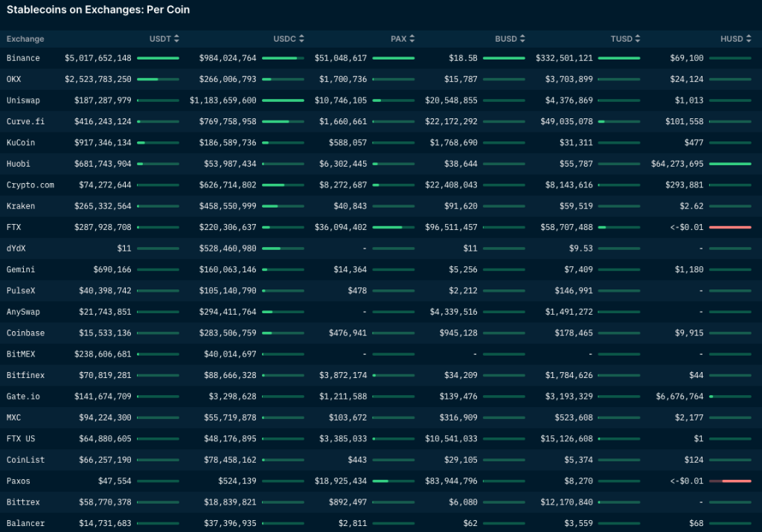Viewport: 762px width, 532px height.
Task: Select OKX USDT value $2,523,783,250
Action: [98, 79]
